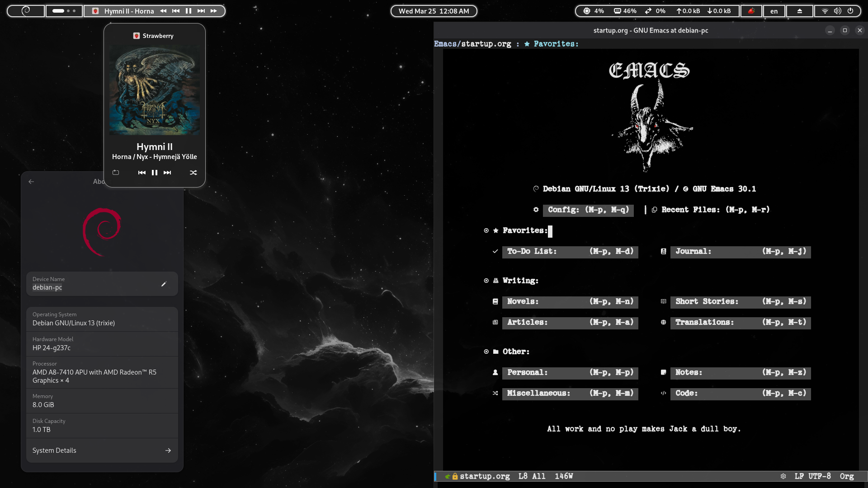Open the Short Stories entry
Viewport: 868px width, 488px height.
tap(740, 302)
